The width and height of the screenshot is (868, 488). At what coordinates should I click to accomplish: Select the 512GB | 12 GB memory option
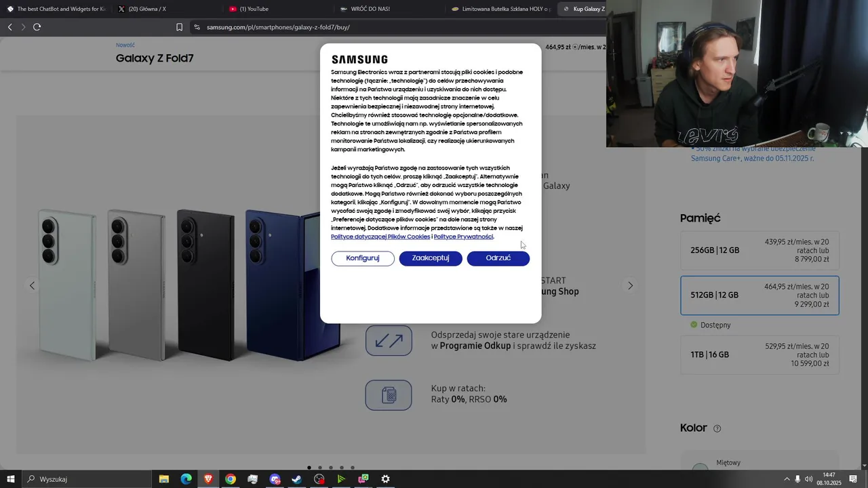(759, 296)
